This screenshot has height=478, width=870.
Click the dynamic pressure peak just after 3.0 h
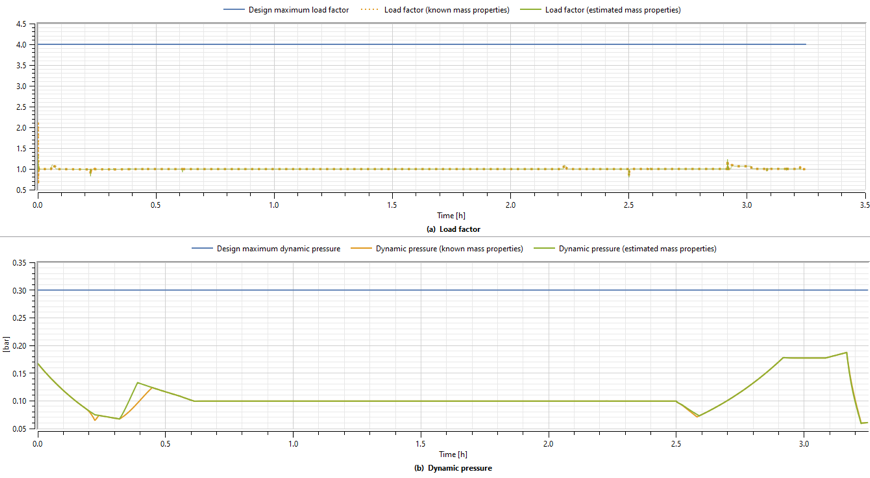click(x=846, y=352)
